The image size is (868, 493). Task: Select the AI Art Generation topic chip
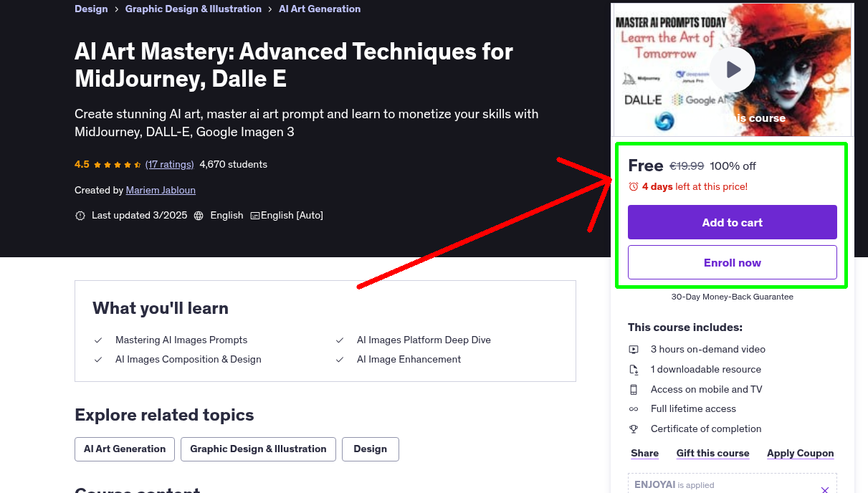(x=125, y=449)
